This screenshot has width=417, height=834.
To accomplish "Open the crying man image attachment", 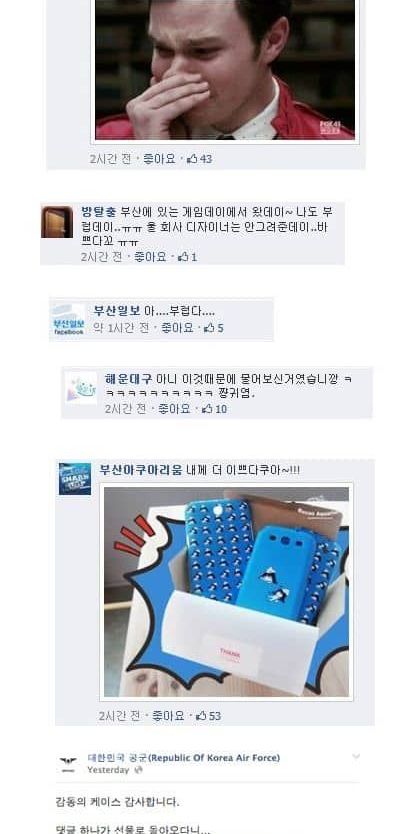I will tap(224, 70).
